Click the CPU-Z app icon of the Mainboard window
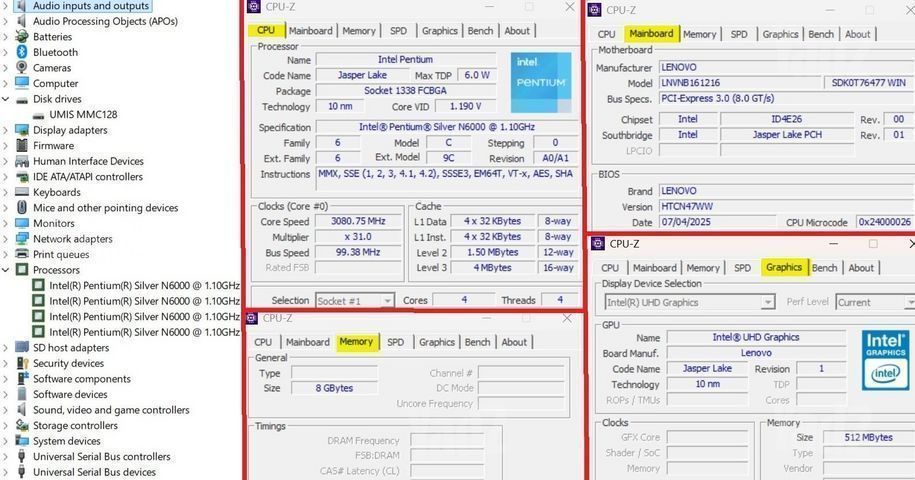This screenshot has width=915, height=480. (x=594, y=9)
